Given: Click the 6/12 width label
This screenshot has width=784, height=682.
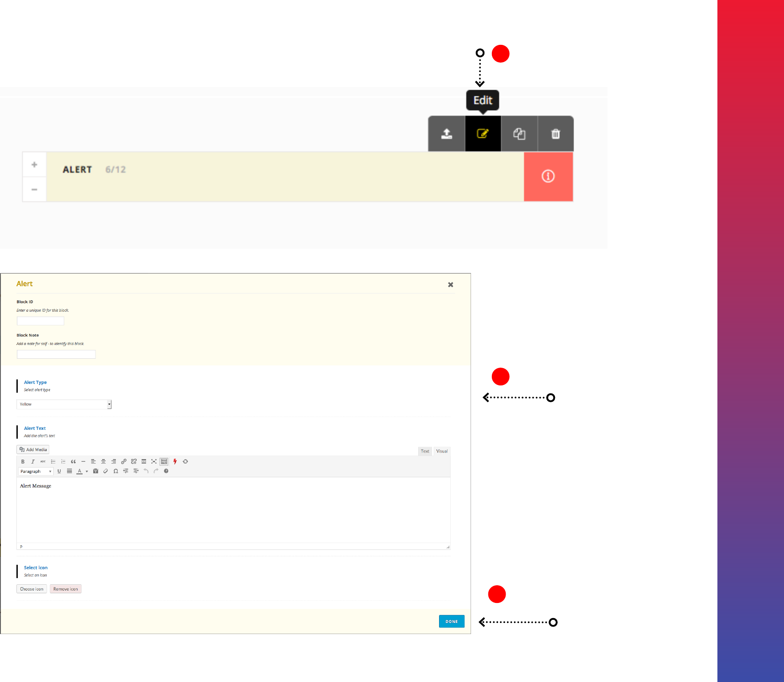Looking at the screenshot, I should coord(115,170).
